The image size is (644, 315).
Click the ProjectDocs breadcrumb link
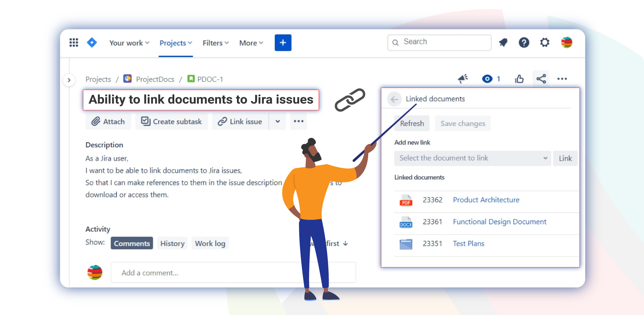coord(155,79)
